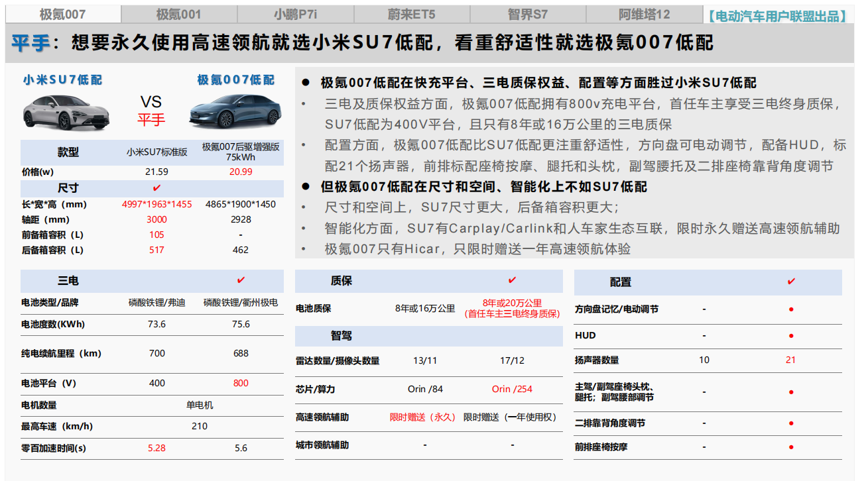868x481 pixels.
Task: Click the red dot for 方向盘记忆/电动调节
Action: tap(791, 309)
